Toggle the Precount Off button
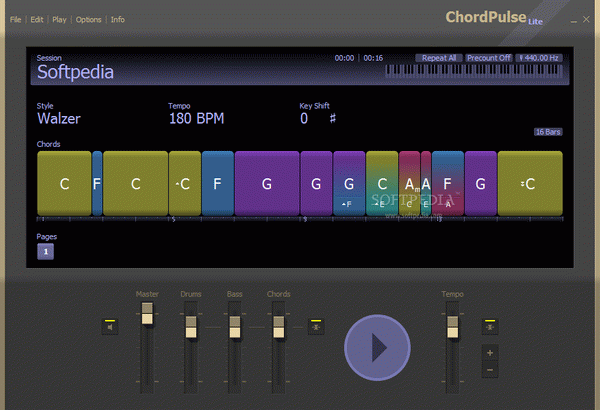 [489, 58]
